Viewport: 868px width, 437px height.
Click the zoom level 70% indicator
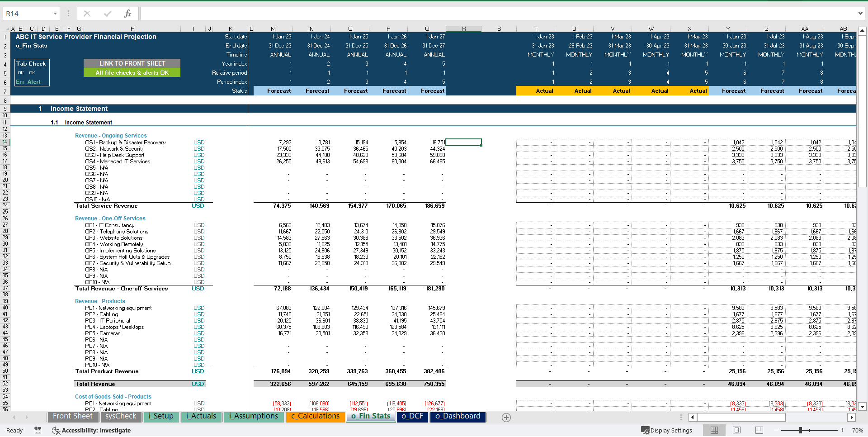857,430
